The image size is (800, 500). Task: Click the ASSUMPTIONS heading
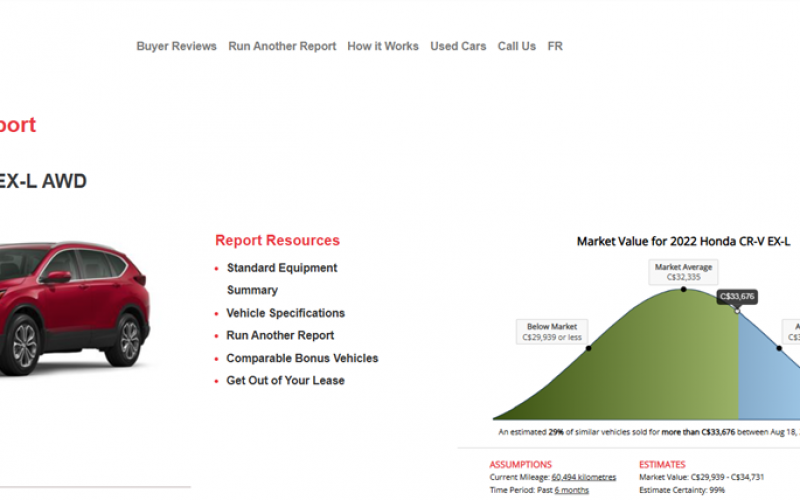coord(520,464)
